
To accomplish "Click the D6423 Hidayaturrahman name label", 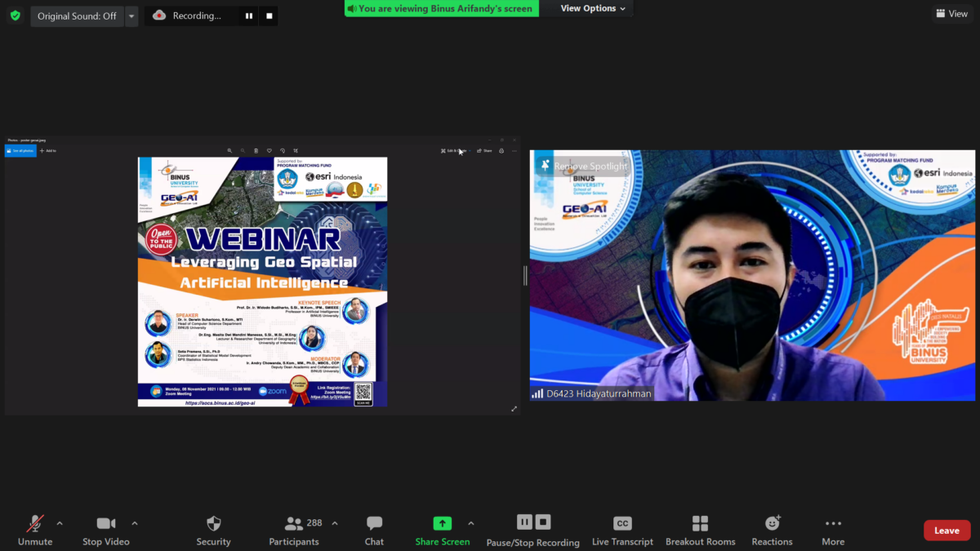I will tap(592, 393).
